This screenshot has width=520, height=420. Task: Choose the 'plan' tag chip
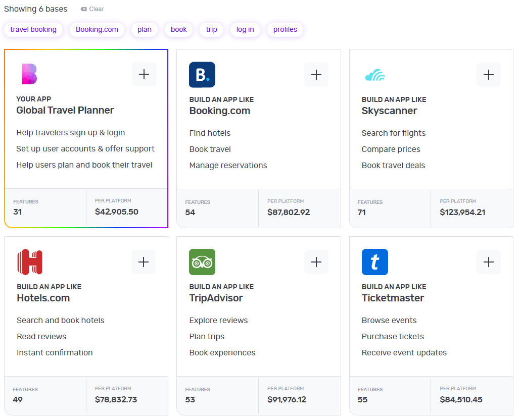[x=144, y=29]
